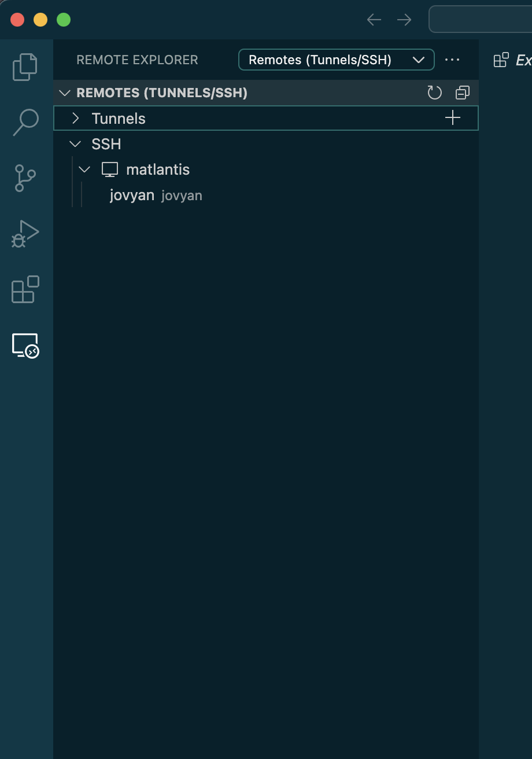Click the matlantis computer icon
The height and width of the screenshot is (759, 532).
[110, 170]
